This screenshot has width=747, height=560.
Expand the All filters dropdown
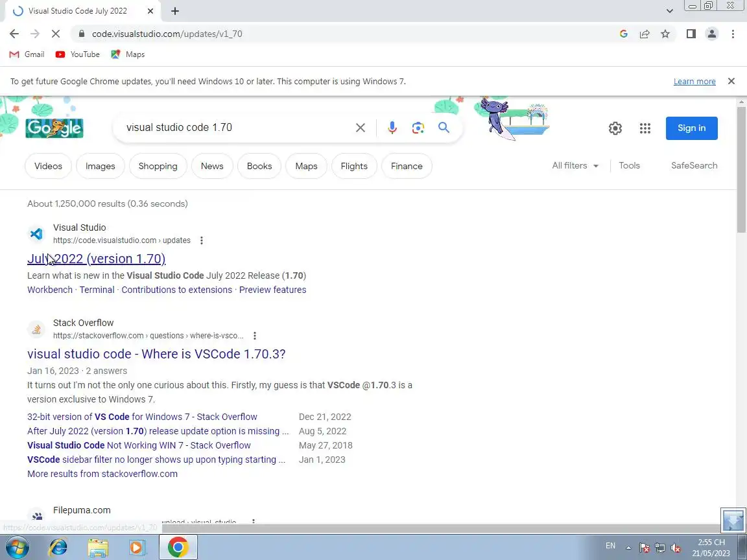575,166
